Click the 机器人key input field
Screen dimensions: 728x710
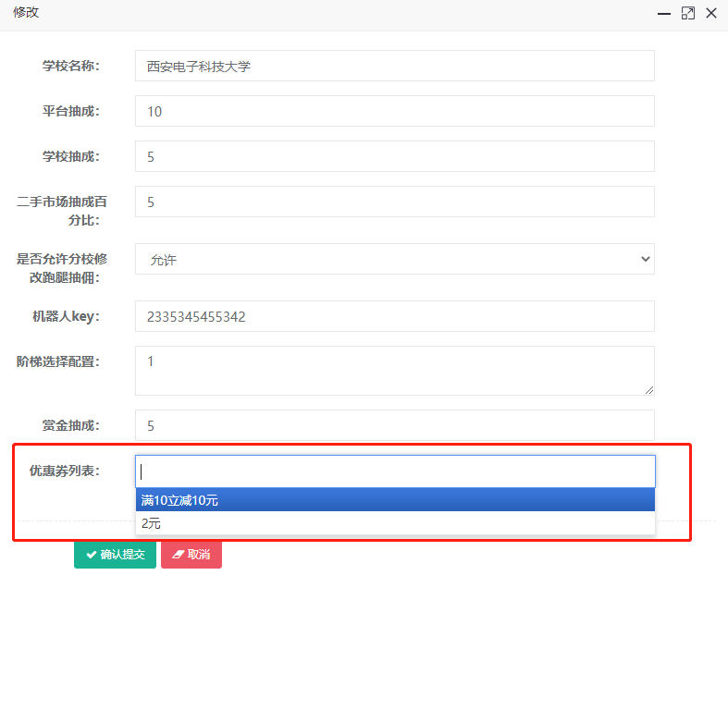click(x=395, y=316)
